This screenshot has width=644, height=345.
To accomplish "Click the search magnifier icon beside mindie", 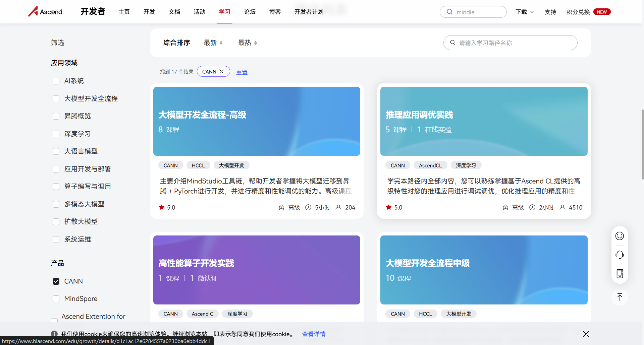I will [449, 12].
